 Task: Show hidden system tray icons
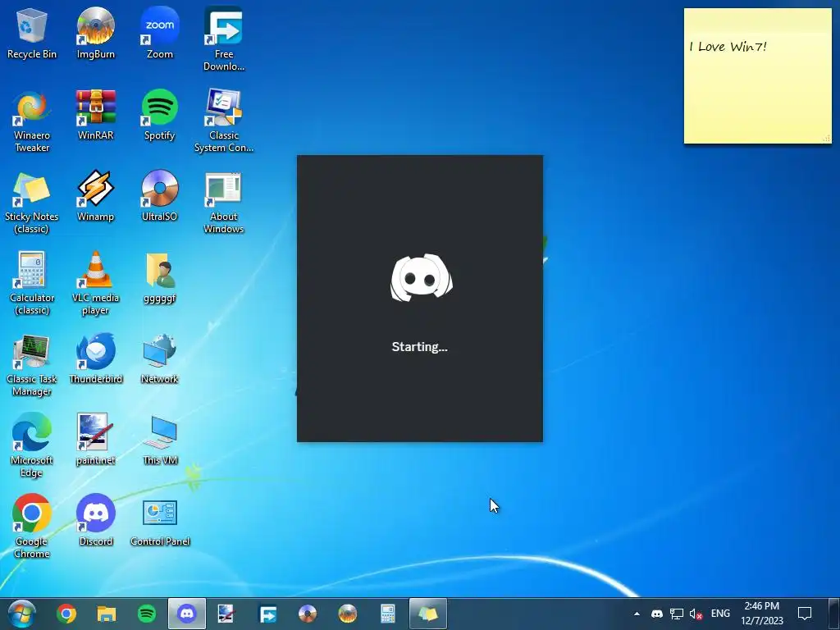(x=637, y=614)
